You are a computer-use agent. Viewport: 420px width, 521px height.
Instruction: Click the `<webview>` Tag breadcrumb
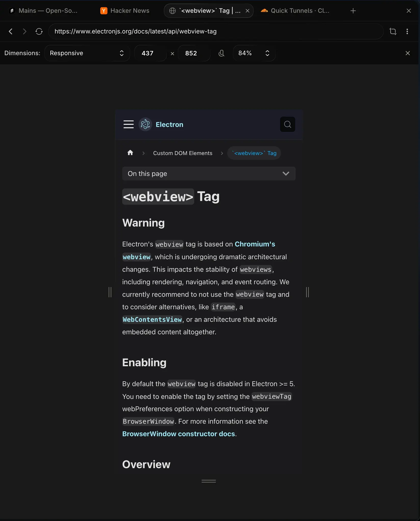(254, 153)
